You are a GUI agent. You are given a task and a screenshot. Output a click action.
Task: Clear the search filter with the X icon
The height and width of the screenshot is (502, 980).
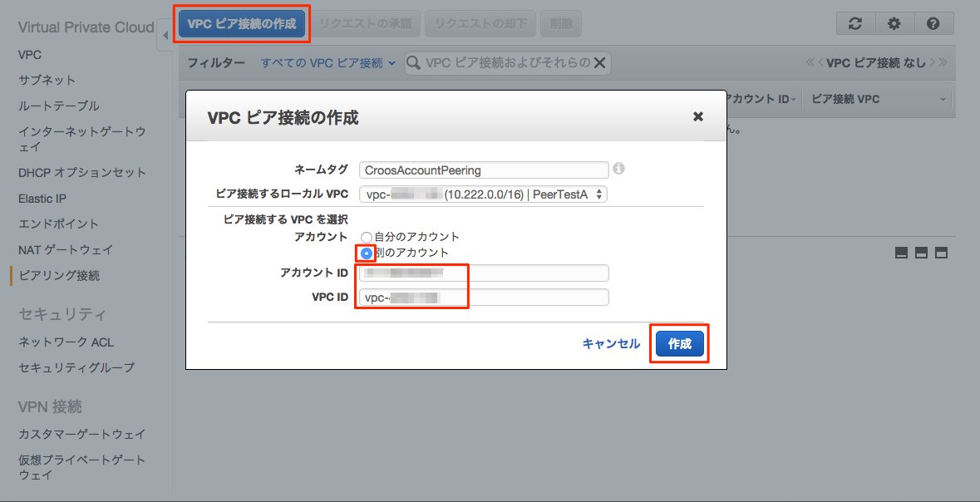click(598, 62)
